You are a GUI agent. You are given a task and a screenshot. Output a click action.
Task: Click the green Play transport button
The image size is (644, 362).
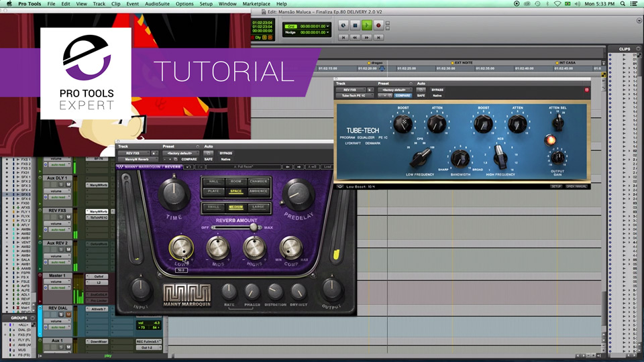(x=367, y=25)
